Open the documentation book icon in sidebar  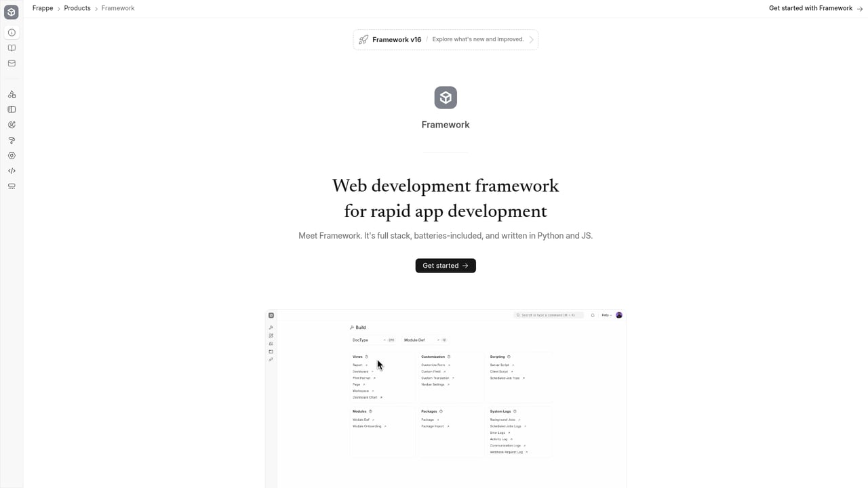12,47
